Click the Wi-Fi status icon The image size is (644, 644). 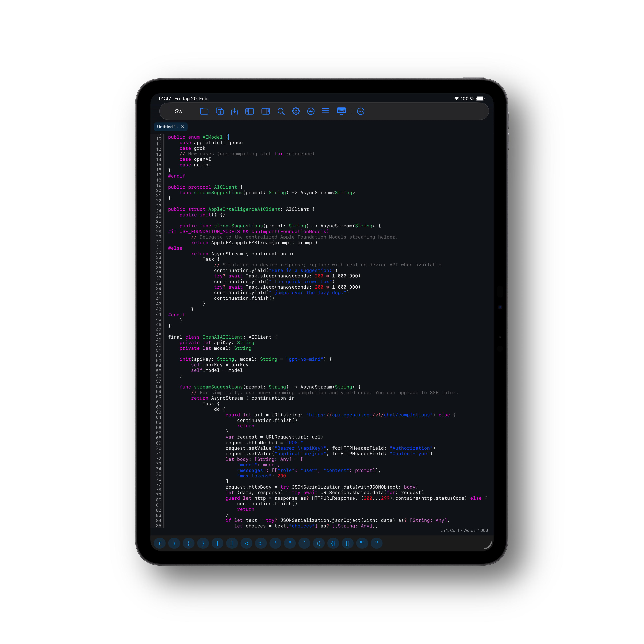456,99
